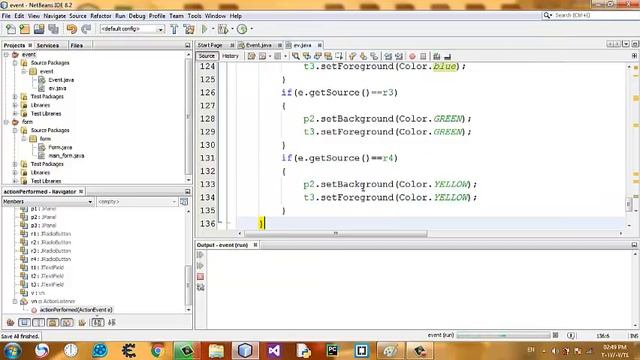Click the Stop Macro Recording icon

(x=423, y=56)
